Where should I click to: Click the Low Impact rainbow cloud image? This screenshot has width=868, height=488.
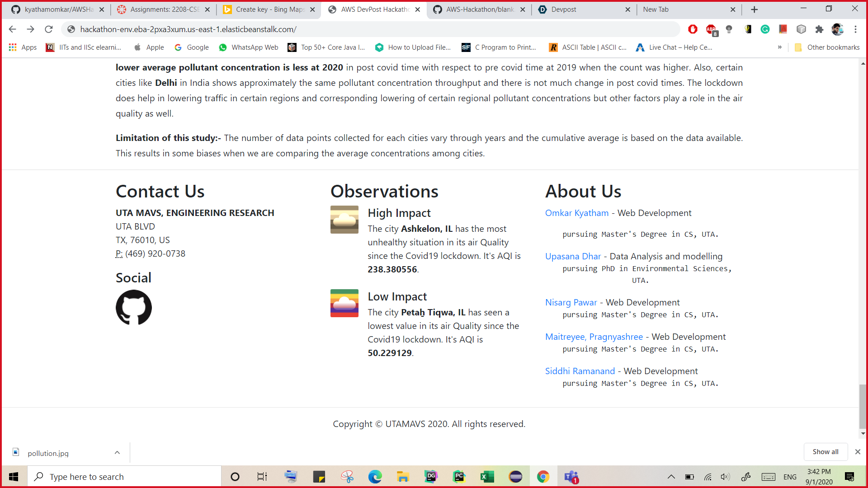click(344, 303)
